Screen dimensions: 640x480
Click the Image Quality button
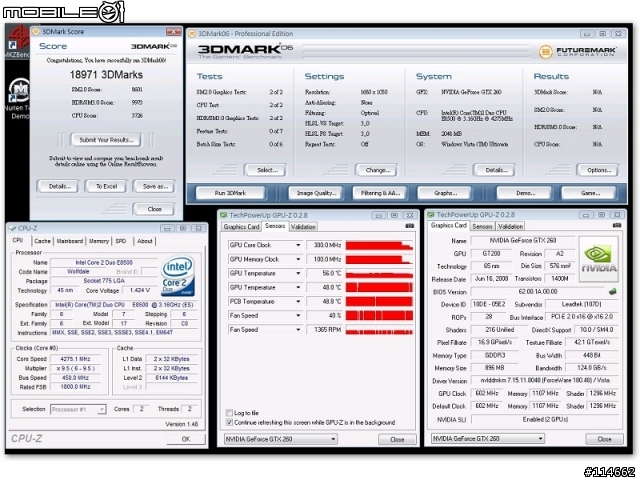(317, 193)
